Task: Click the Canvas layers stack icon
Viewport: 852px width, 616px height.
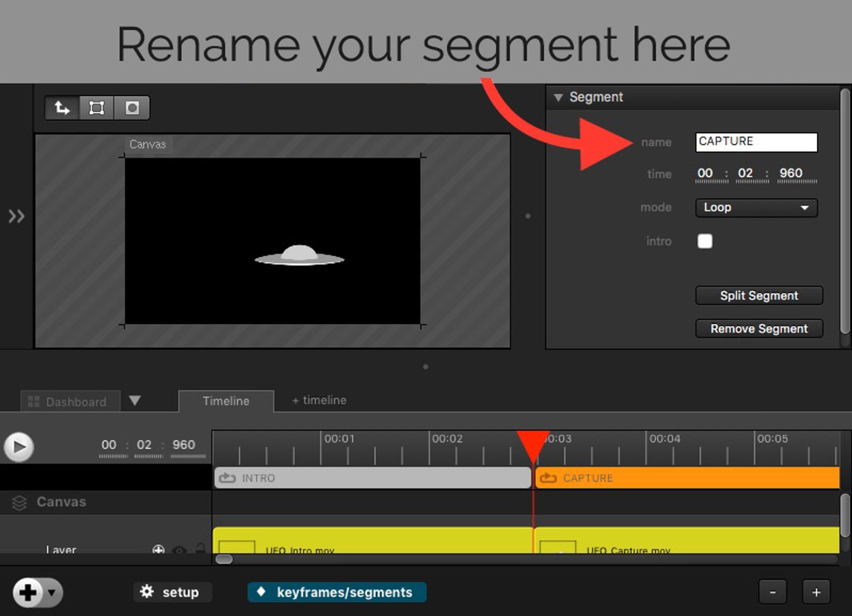Action: coord(19,503)
